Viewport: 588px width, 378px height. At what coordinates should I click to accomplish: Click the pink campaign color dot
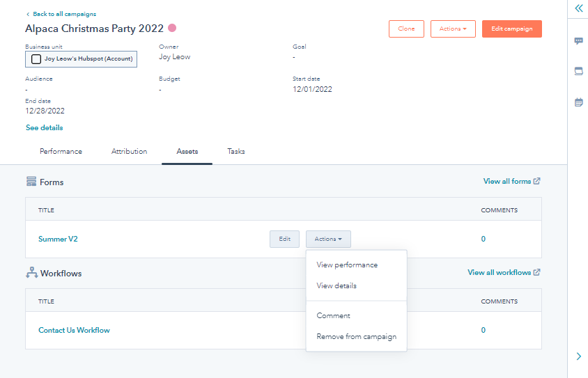tap(172, 28)
